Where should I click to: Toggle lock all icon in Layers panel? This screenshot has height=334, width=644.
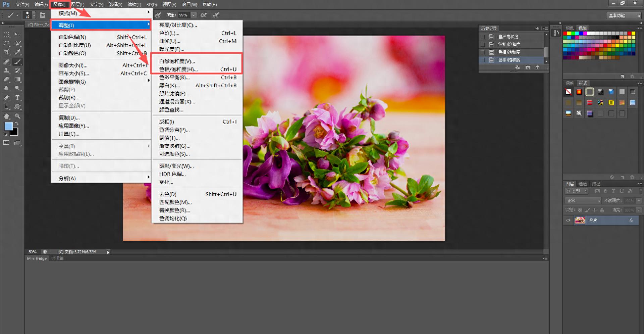602,210
